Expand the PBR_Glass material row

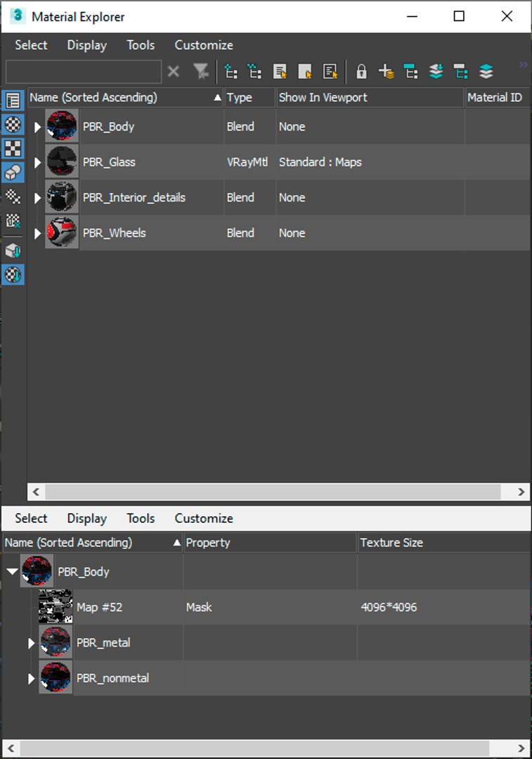click(37, 162)
